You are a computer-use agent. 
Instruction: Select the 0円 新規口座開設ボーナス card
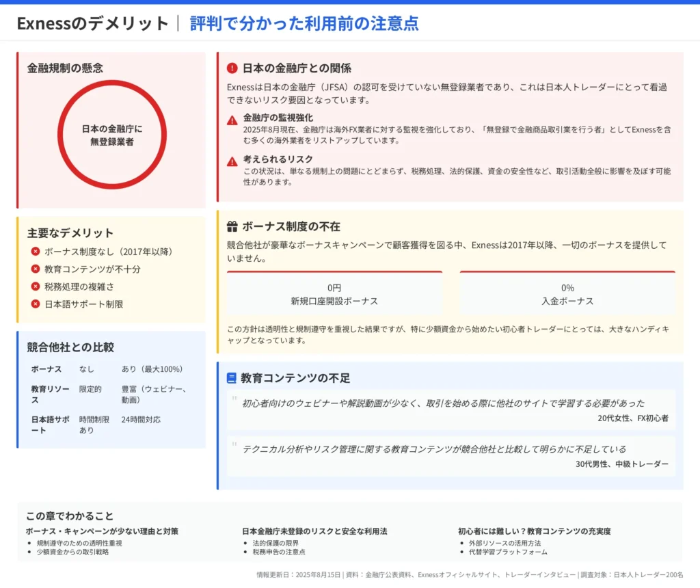pos(334,293)
